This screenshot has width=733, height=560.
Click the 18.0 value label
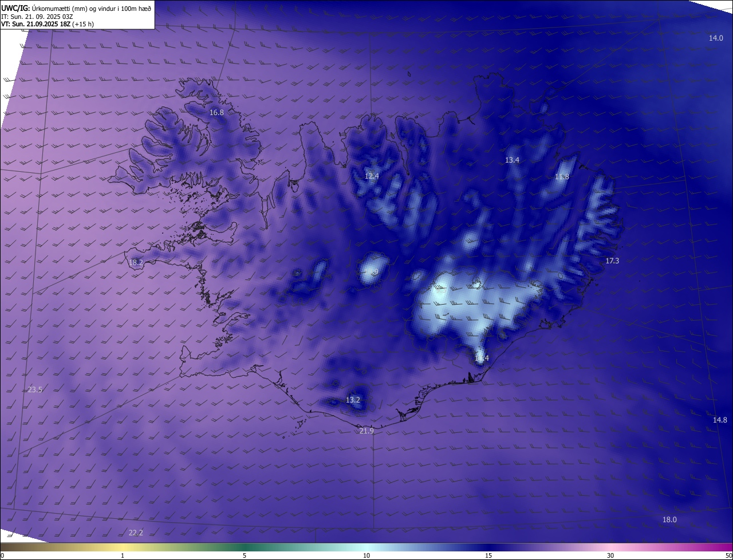tap(669, 519)
